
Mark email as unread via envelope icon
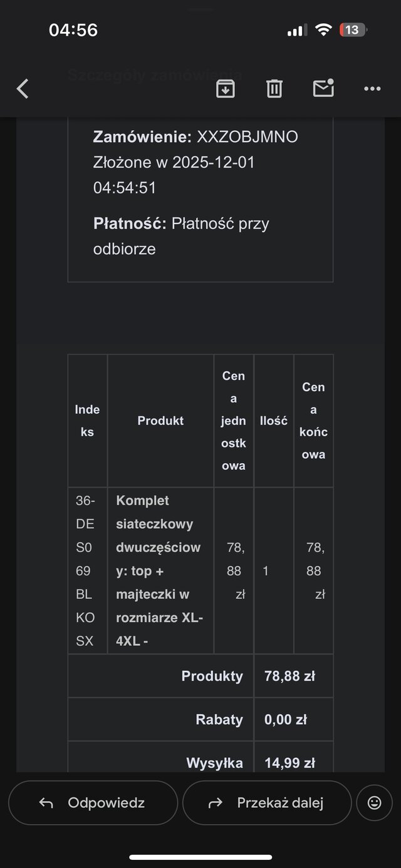(323, 89)
